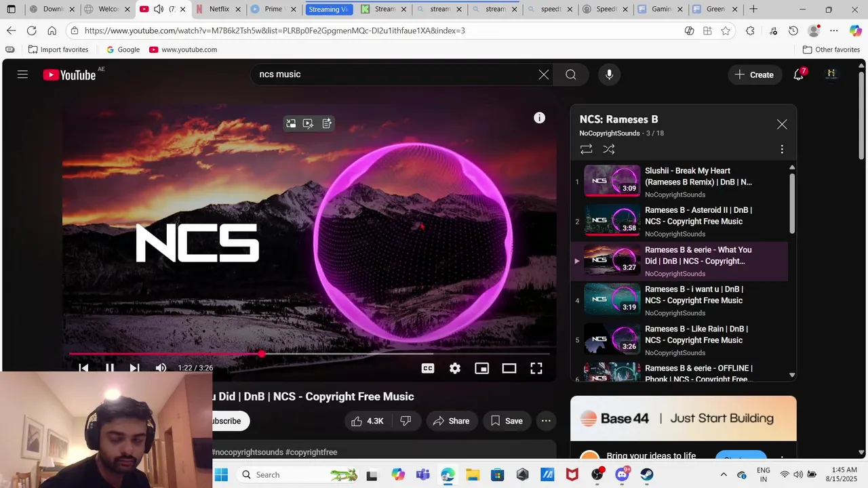Open a new browser tab
This screenshot has width=868, height=488.
click(753, 9)
